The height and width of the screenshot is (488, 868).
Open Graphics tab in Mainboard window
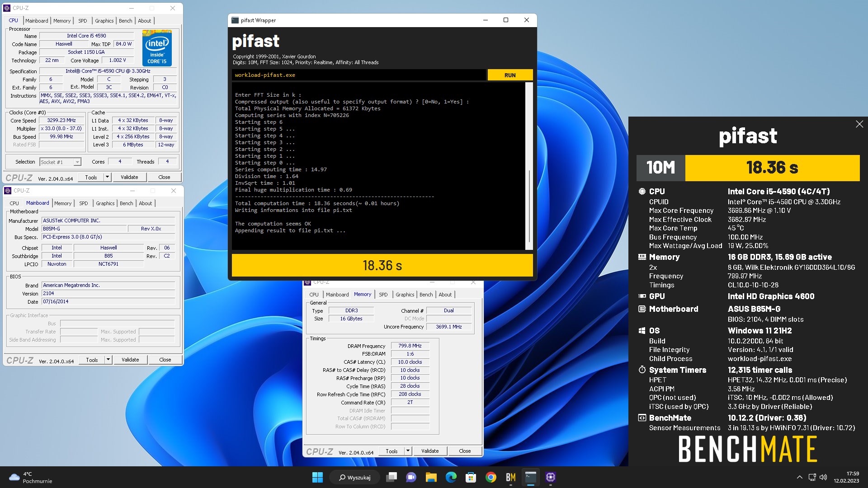[x=105, y=203]
